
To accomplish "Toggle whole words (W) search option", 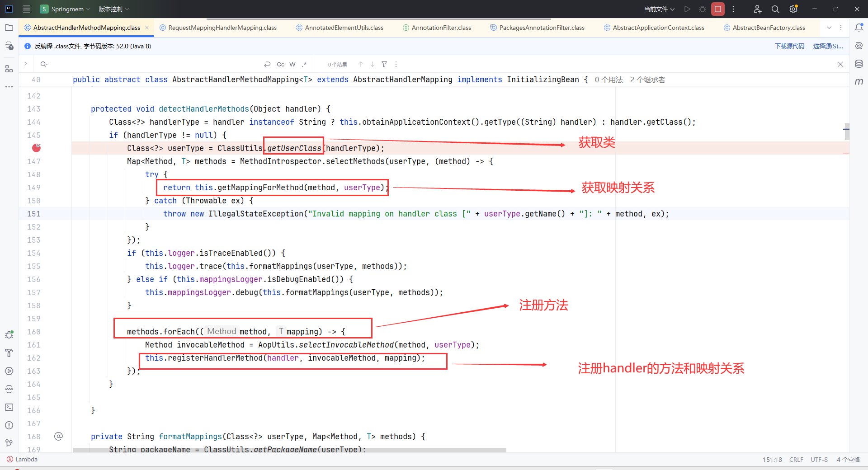I will tap(292, 64).
